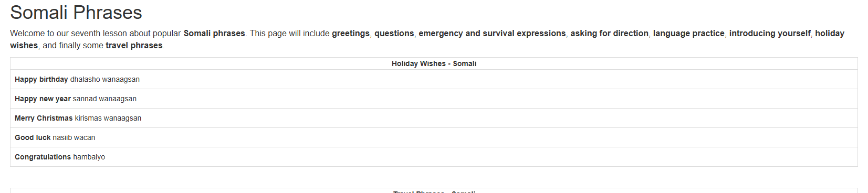Select bold text emergency and survival expressions

coord(492,34)
